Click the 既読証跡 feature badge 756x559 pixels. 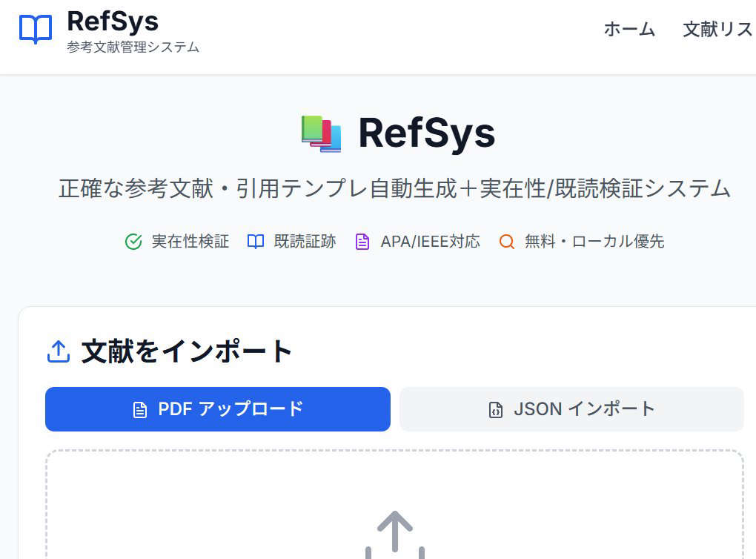coord(291,241)
